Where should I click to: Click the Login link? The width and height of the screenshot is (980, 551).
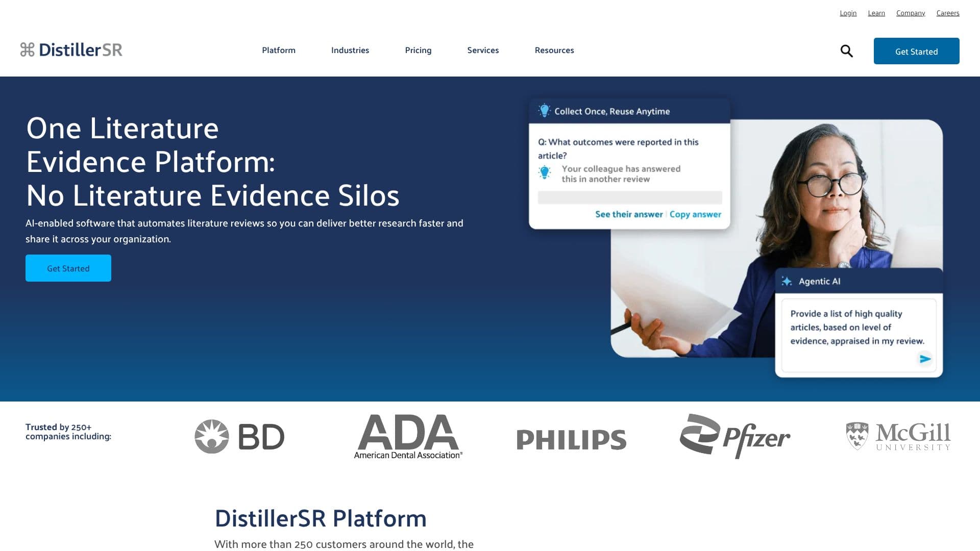tap(848, 13)
